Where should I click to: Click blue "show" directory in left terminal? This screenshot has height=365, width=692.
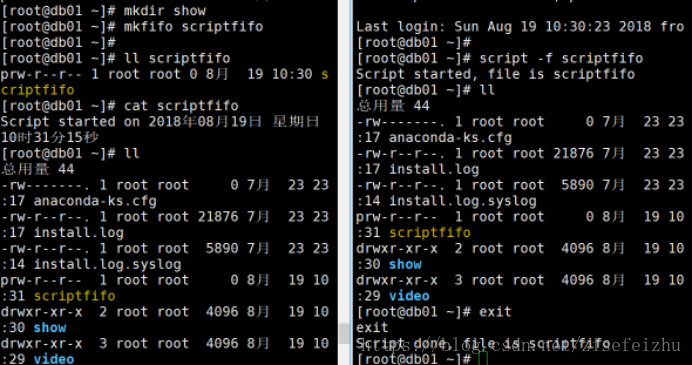pyautogui.click(x=50, y=327)
